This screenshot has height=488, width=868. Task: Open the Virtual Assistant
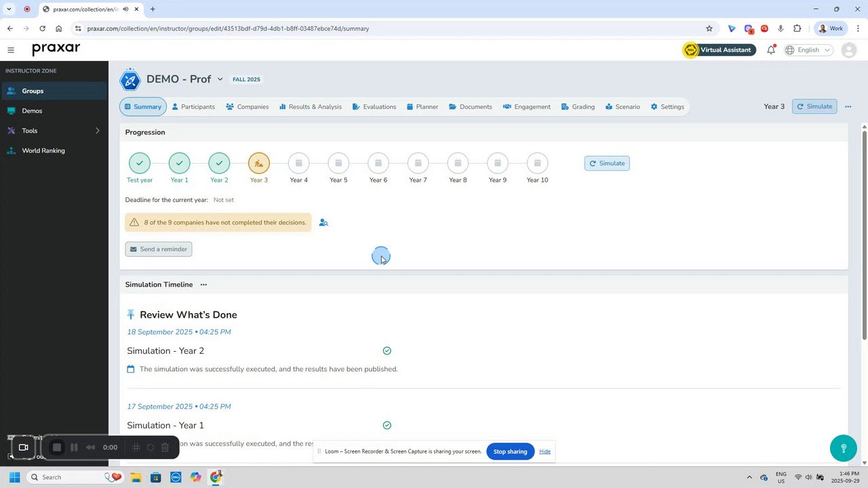point(719,50)
